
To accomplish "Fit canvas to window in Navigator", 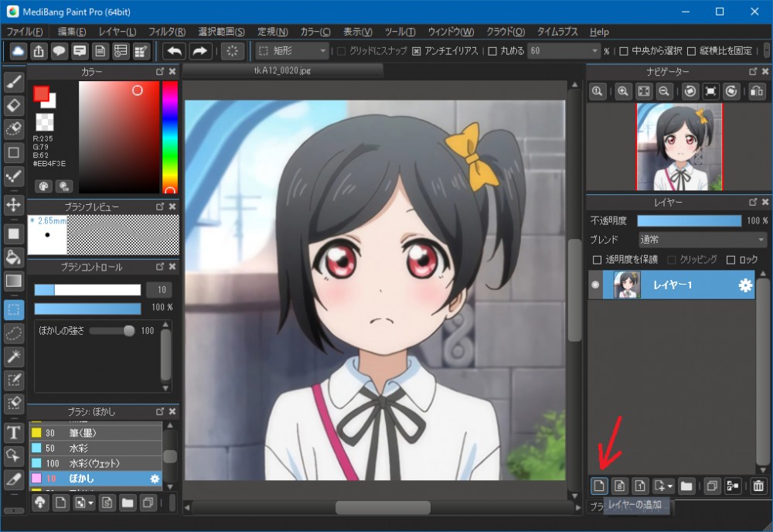I will pyautogui.click(x=644, y=91).
